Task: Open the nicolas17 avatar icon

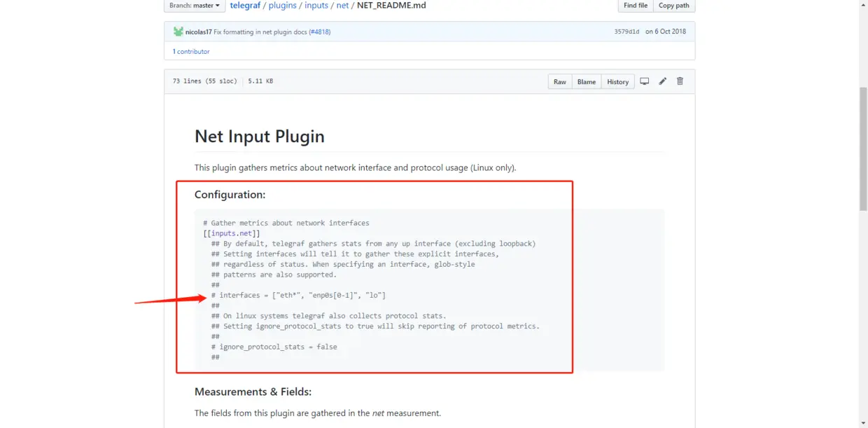Action: [178, 32]
